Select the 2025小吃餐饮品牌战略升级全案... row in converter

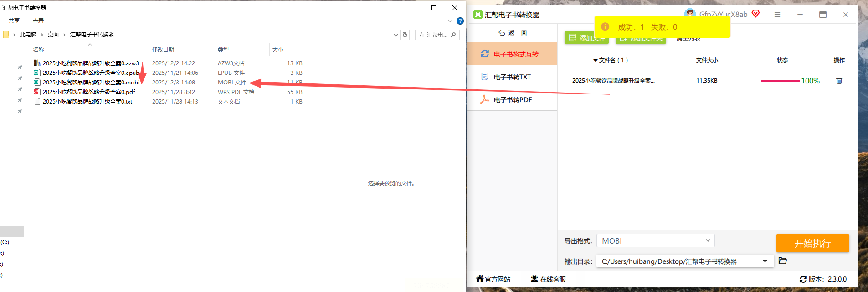[x=708, y=81]
